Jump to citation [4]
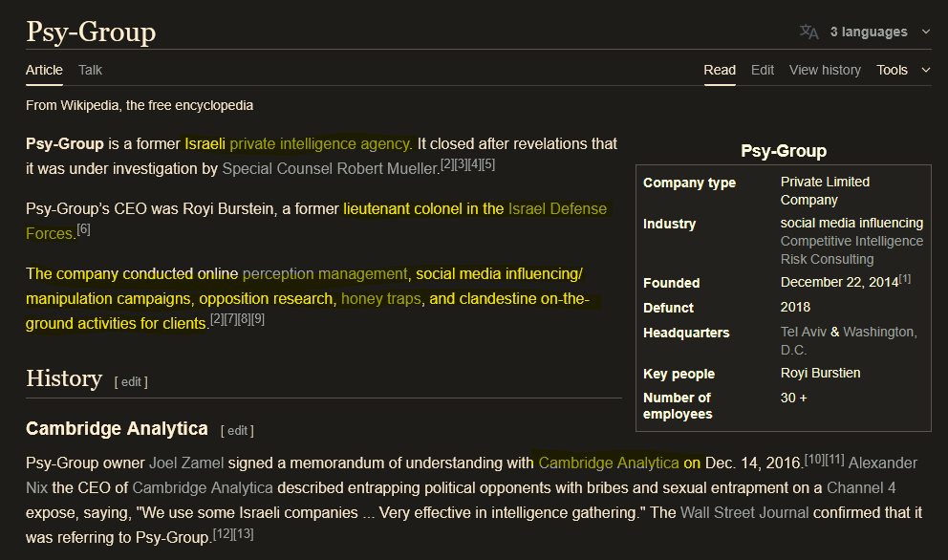 point(474,163)
